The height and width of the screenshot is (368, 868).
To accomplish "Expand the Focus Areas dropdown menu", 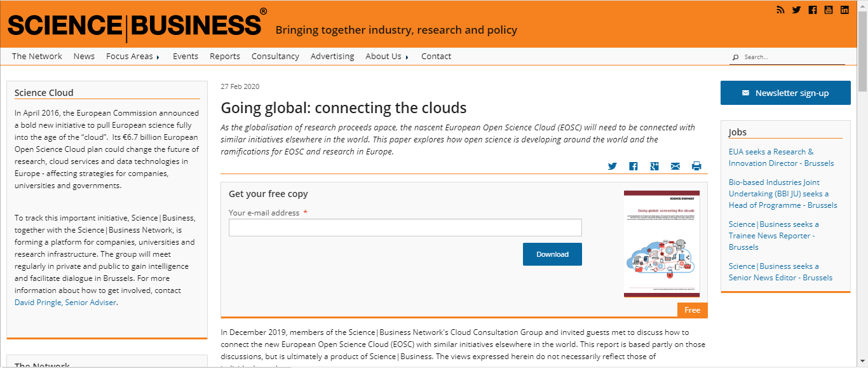I will pos(133,56).
